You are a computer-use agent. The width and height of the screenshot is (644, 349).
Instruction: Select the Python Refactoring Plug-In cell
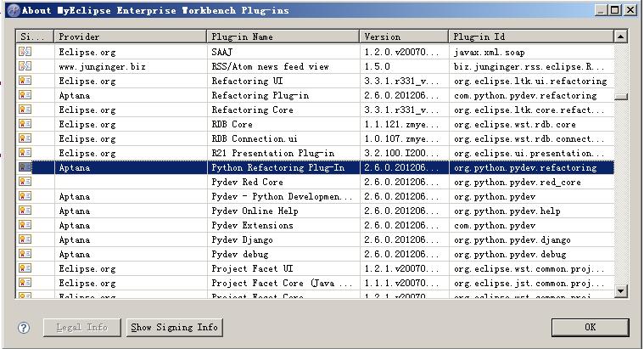point(283,167)
